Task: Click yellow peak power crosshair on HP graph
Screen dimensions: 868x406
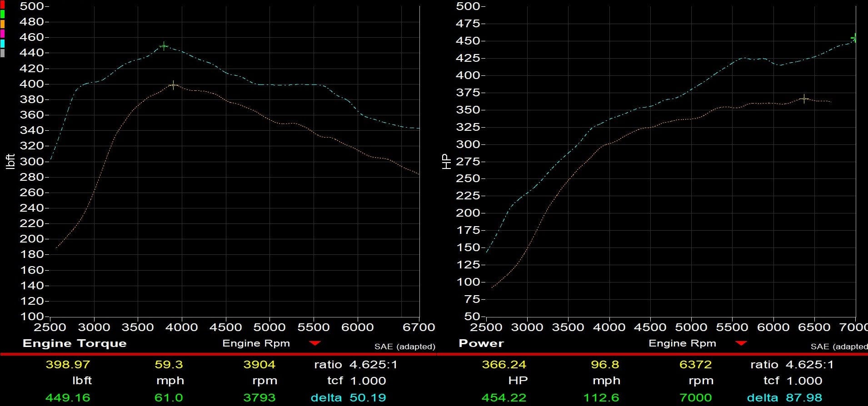Action: (804, 99)
